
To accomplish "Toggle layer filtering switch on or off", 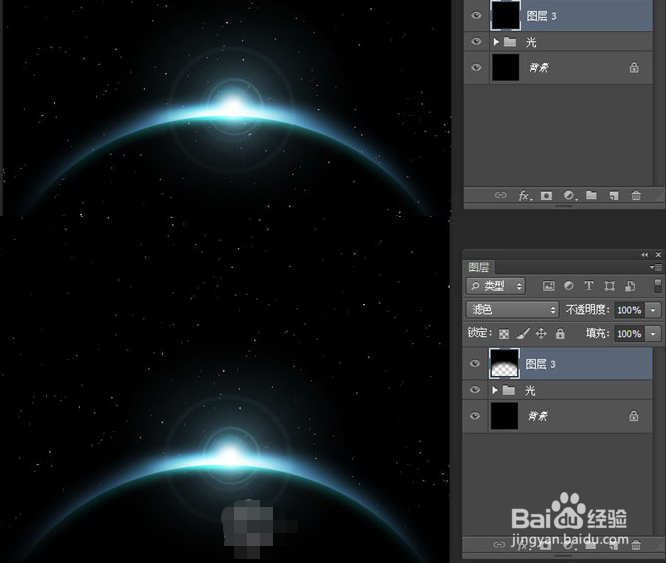I will 658,286.
